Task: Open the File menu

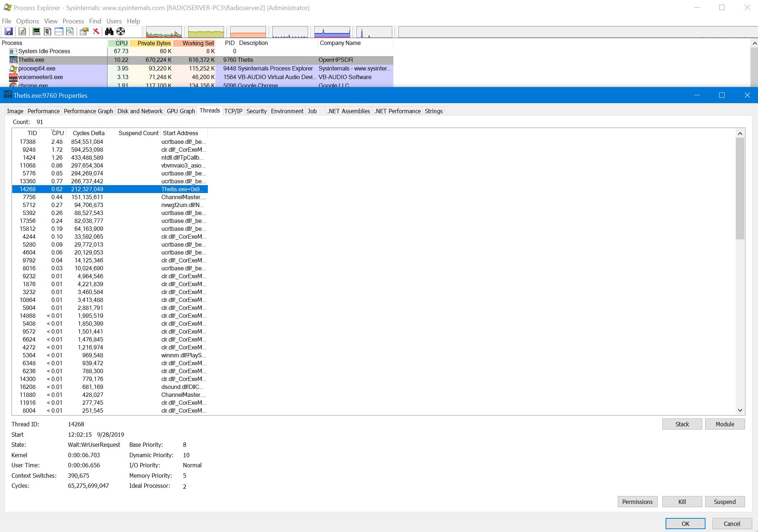Action: [6, 21]
